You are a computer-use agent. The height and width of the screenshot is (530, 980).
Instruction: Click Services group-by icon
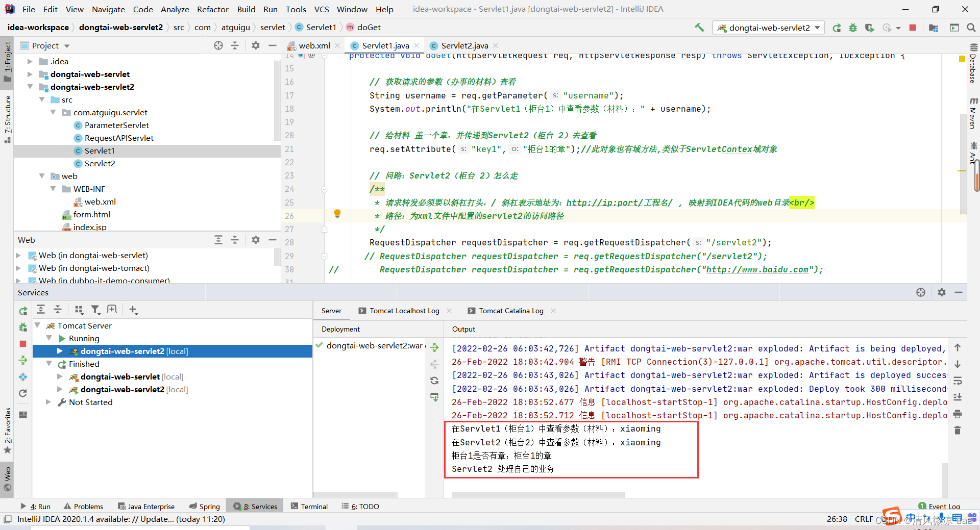click(x=79, y=310)
